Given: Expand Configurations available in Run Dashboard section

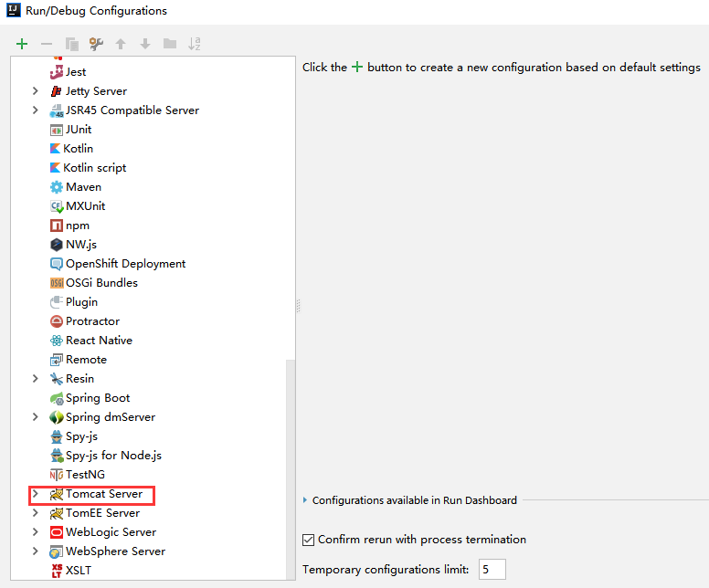Looking at the screenshot, I should [305, 500].
